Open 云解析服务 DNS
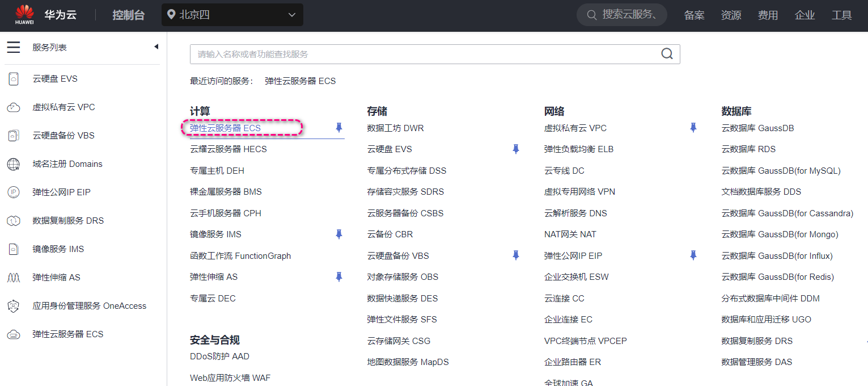This screenshot has width=868, height=386. (x=575, y=213)
